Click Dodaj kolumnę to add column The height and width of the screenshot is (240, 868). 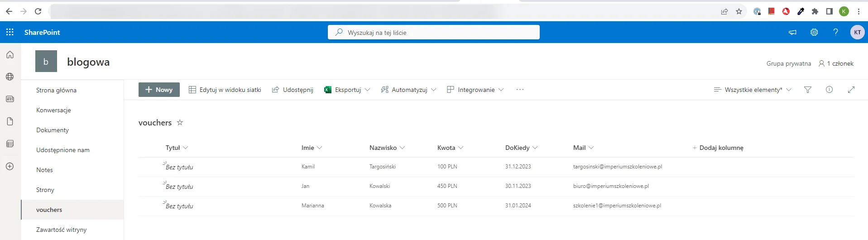(718, 148)
